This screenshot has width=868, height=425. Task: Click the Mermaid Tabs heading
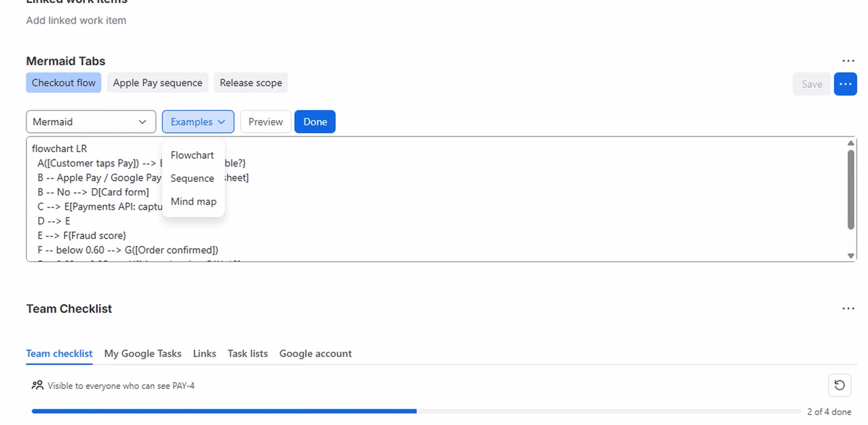tap(66, 61)
